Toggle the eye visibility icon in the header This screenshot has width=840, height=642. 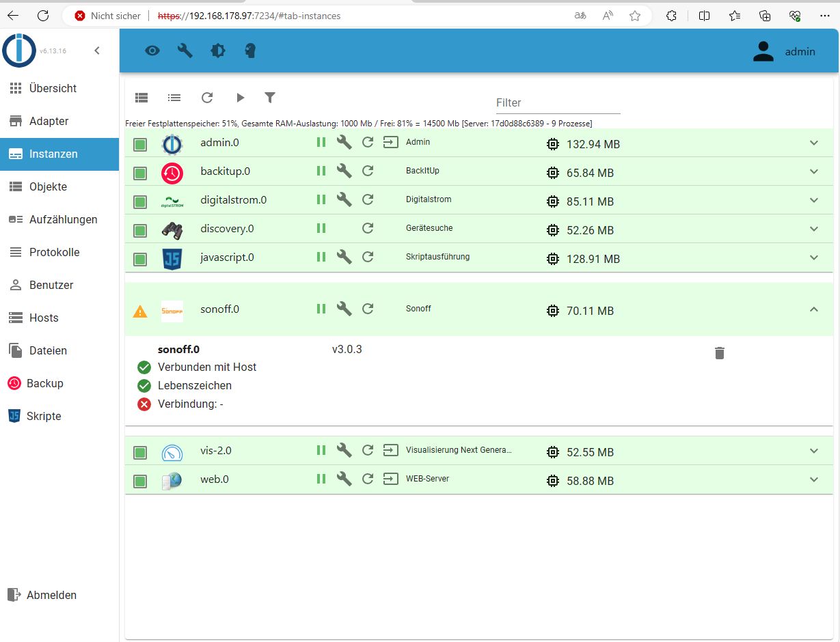tap(152, 51)
